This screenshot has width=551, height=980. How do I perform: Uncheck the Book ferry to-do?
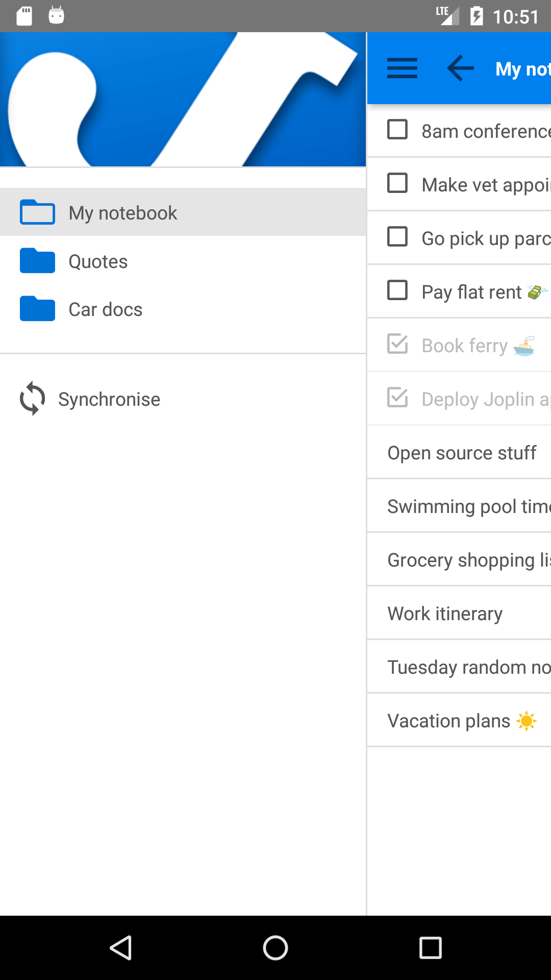click(397, 344)
